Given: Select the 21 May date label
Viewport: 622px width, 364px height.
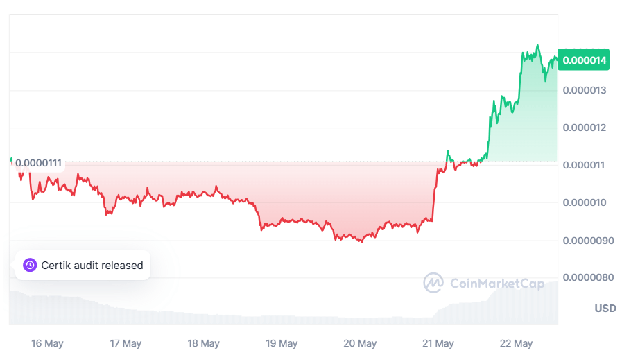Looking at the screenshot, I should 438,343.
